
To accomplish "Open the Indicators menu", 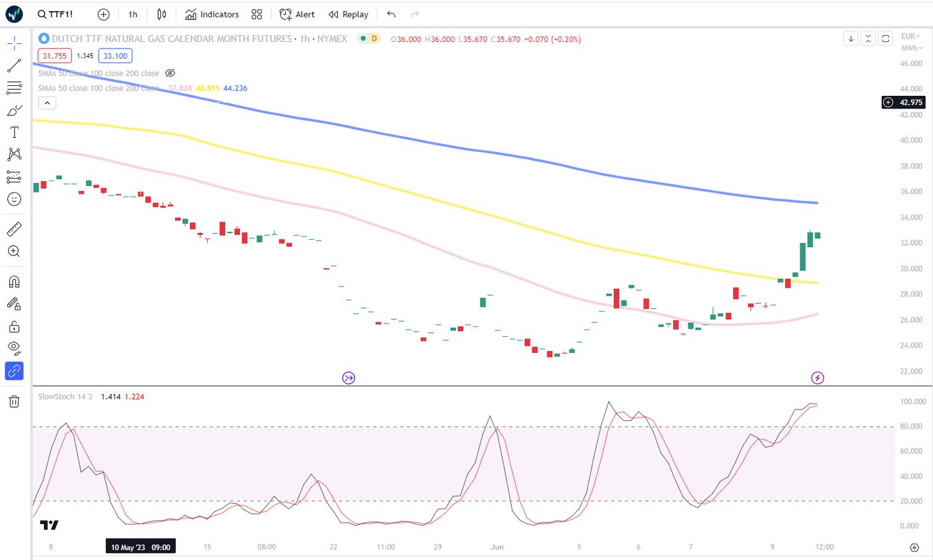I will [x=212, y=14].
